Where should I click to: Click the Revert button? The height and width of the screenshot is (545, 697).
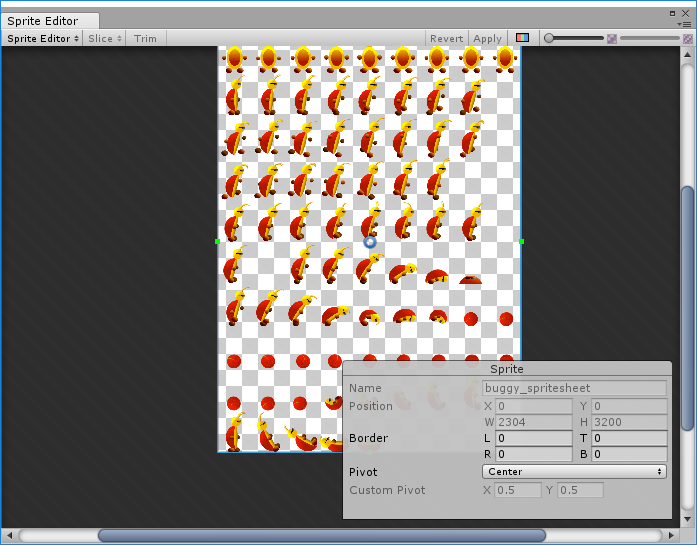pyautogui.click(x=446, y=38)
